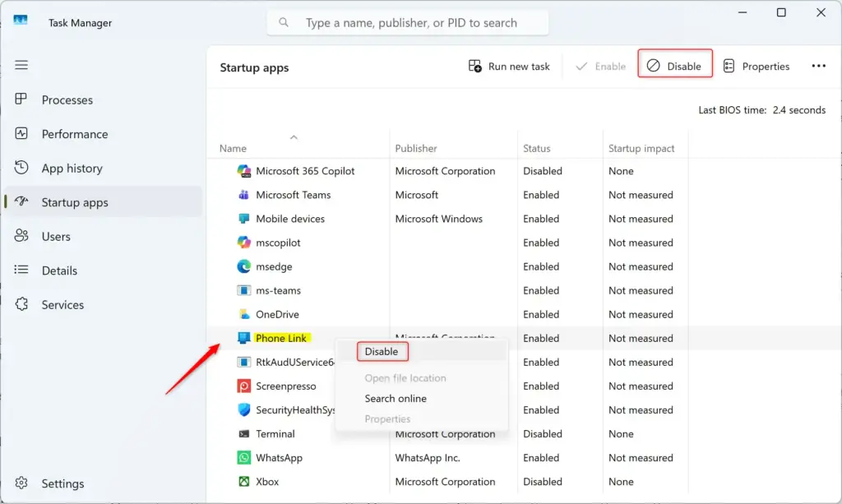The width and height of the screenshot is (842, 504).
Task: Select the Mobile devices row name
Action: 290,219
